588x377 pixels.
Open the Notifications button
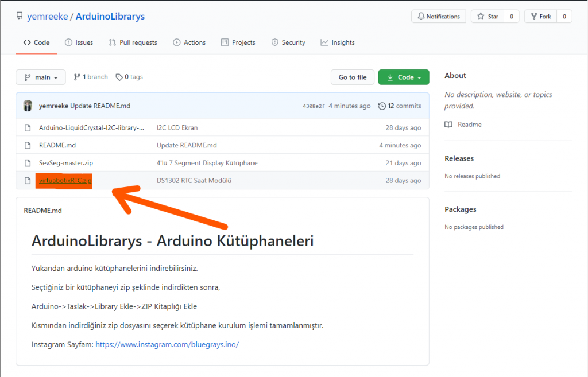[438, 17]
